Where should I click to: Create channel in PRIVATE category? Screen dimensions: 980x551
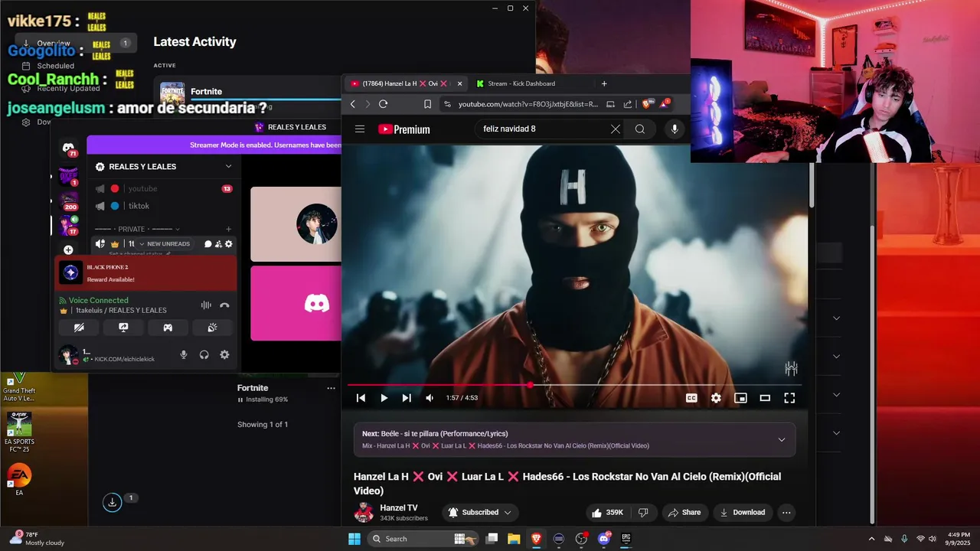(228, 229)
